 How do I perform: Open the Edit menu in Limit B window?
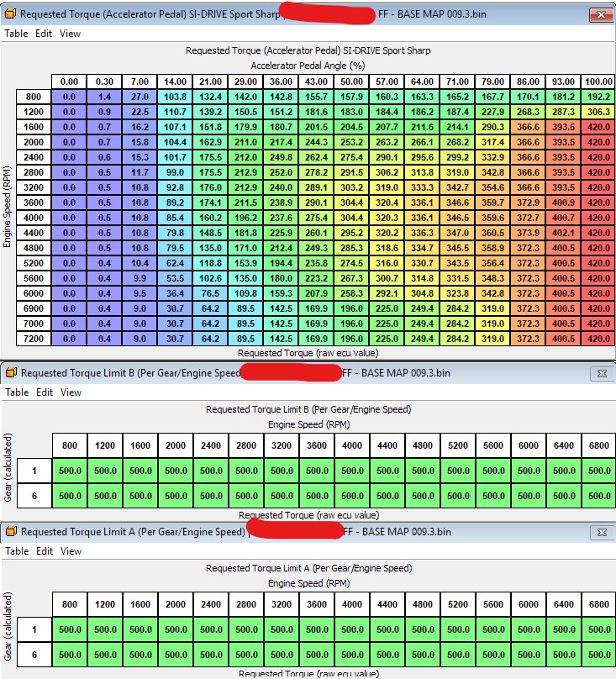(x=44, y=392)
